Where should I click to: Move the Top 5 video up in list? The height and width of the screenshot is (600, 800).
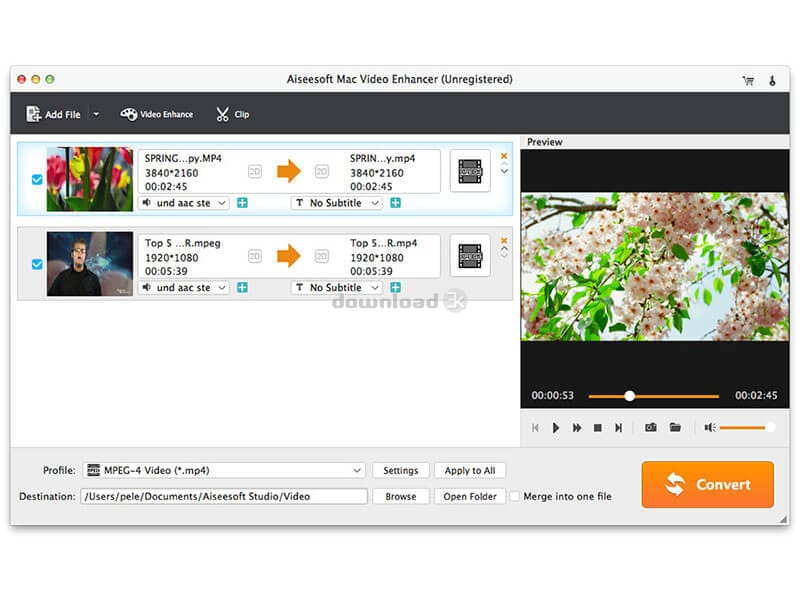point(504,248)
